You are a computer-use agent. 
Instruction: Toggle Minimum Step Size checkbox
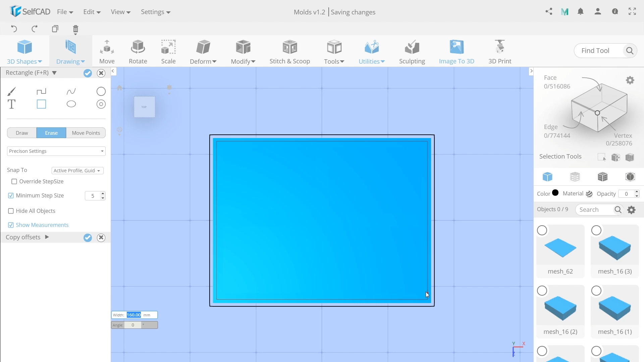(11, 195)
